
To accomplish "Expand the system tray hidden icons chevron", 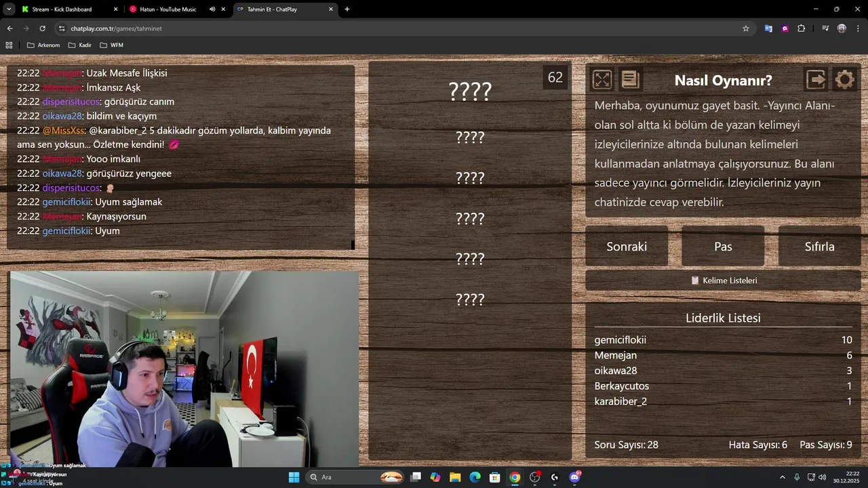I will [x=782, y=477].
